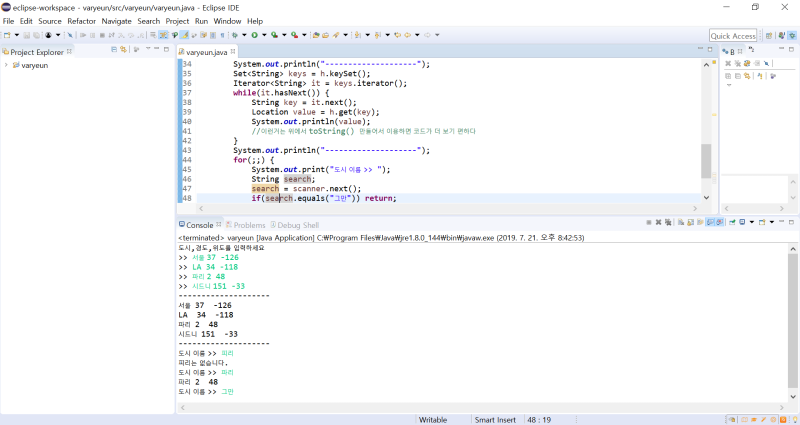Click Remove All Terminated Launches icon
The width and height of the screenshot is (800, 425).
668,222
